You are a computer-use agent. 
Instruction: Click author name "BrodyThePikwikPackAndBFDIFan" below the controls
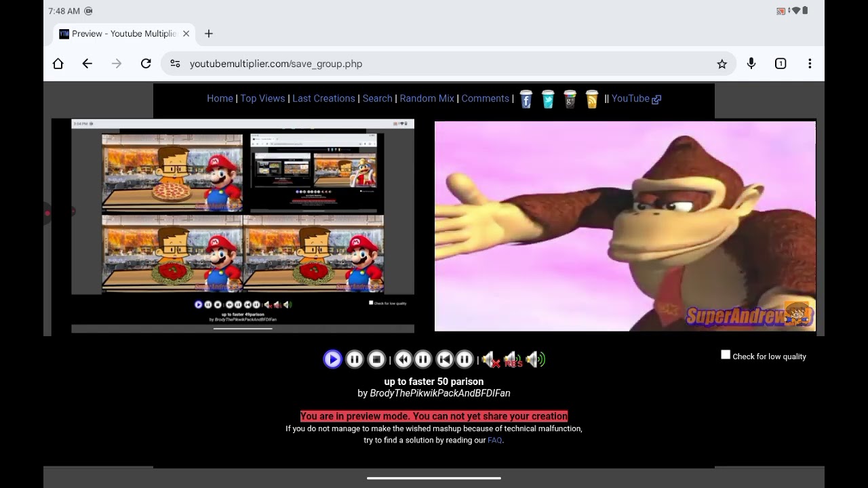coord(440,393)
